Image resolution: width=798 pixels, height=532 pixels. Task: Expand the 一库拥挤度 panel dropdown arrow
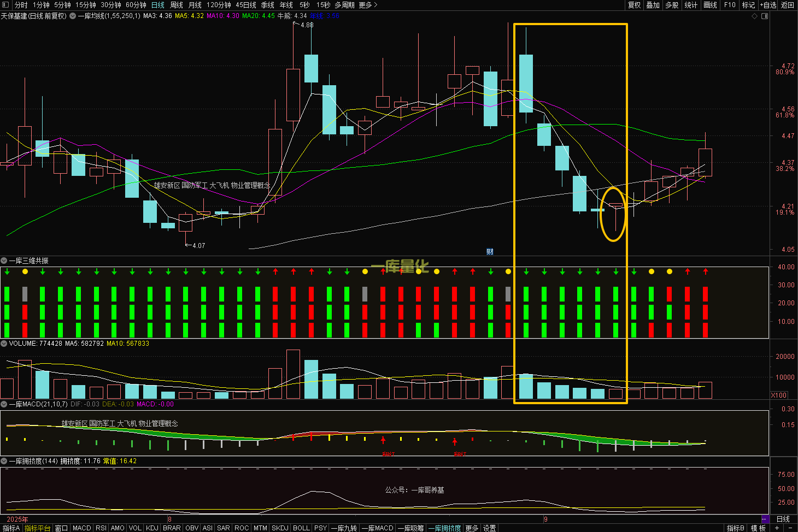pyautogui.click(x=4, y=461)
